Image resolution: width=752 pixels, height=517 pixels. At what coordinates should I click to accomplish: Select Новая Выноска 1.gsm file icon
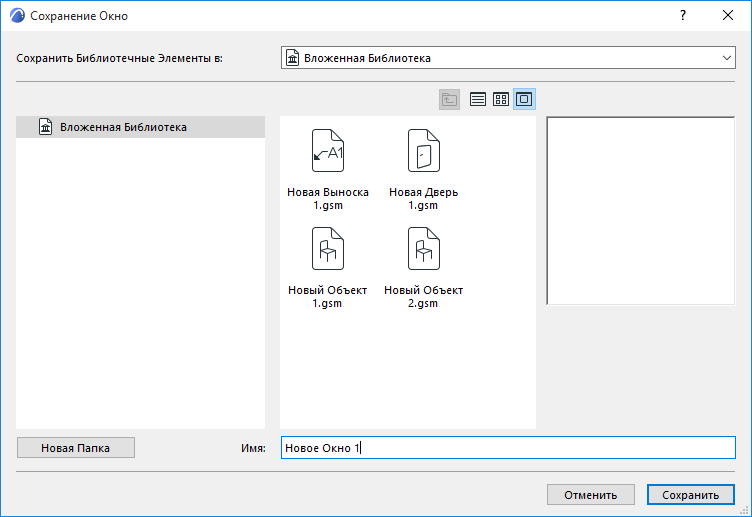point(328,150)
